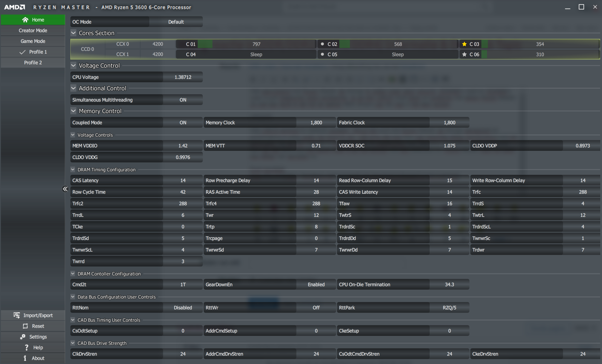602x364 pixels.
Task: Select Profile 2
Action: (33, 63)
